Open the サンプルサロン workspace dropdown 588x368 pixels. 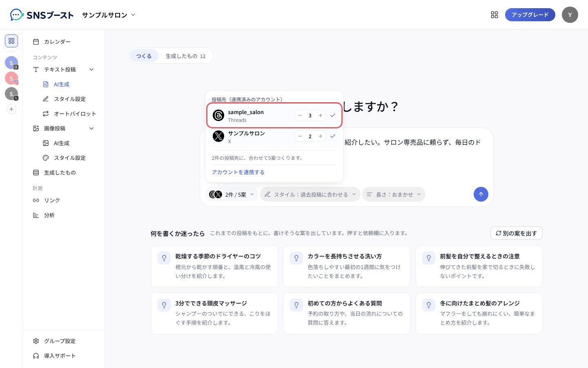pos(109,15)
